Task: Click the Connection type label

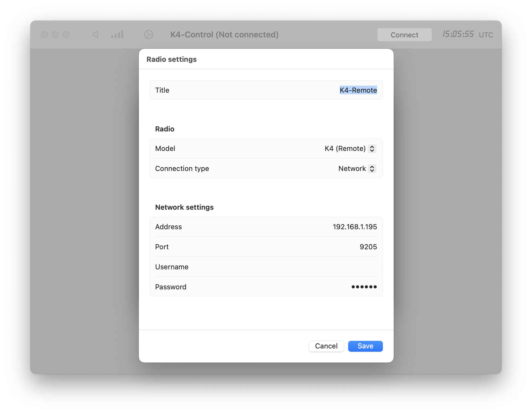Action: click(x=182, y=169)
